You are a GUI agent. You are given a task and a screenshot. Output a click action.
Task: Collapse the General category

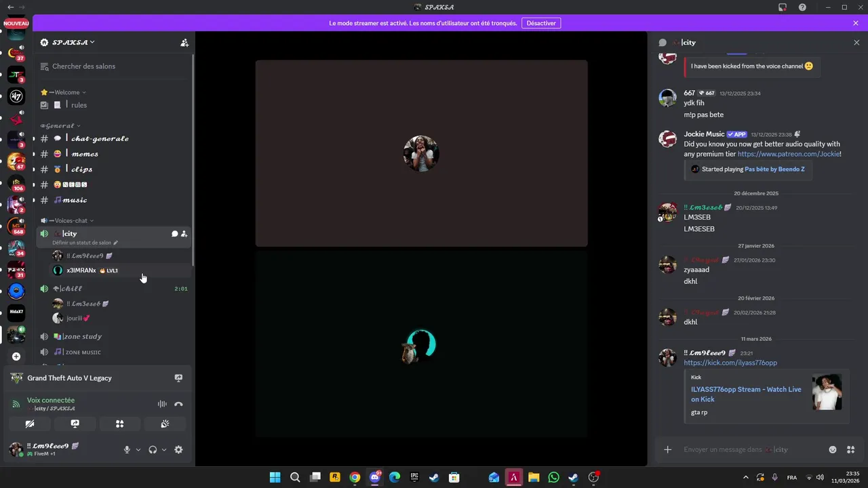[60, 125]
